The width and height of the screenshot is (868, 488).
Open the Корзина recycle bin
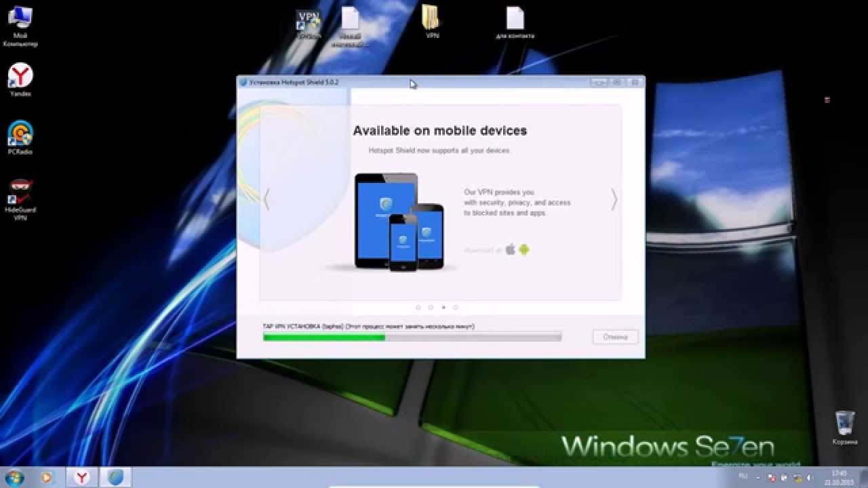845,428
